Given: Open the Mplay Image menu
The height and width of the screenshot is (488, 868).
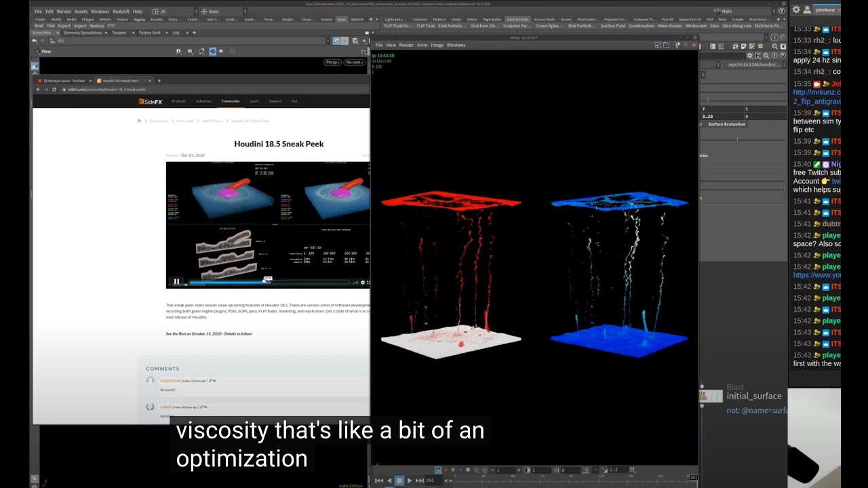Looking at the screenshot, I should click(x=437, y=45).
